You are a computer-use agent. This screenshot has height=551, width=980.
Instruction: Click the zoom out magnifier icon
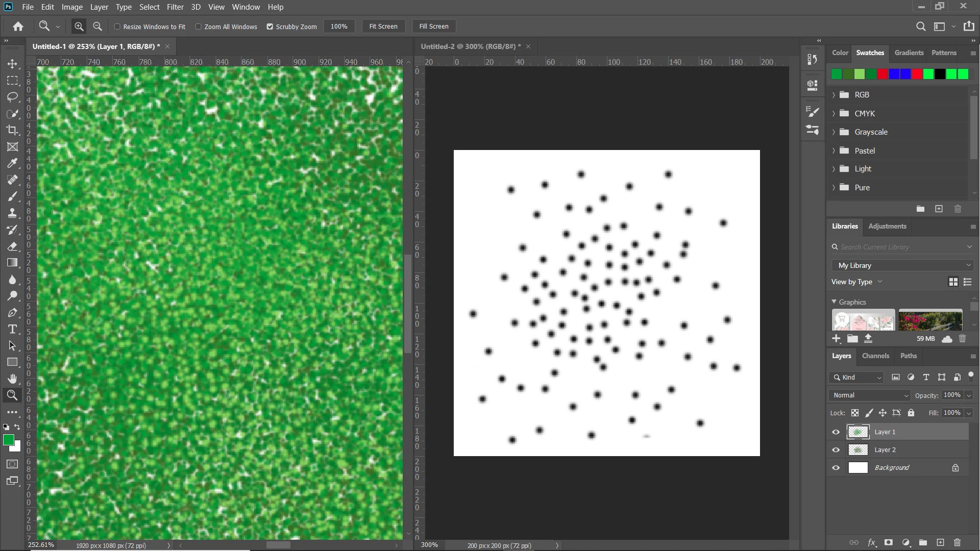[x=97, y=27]
